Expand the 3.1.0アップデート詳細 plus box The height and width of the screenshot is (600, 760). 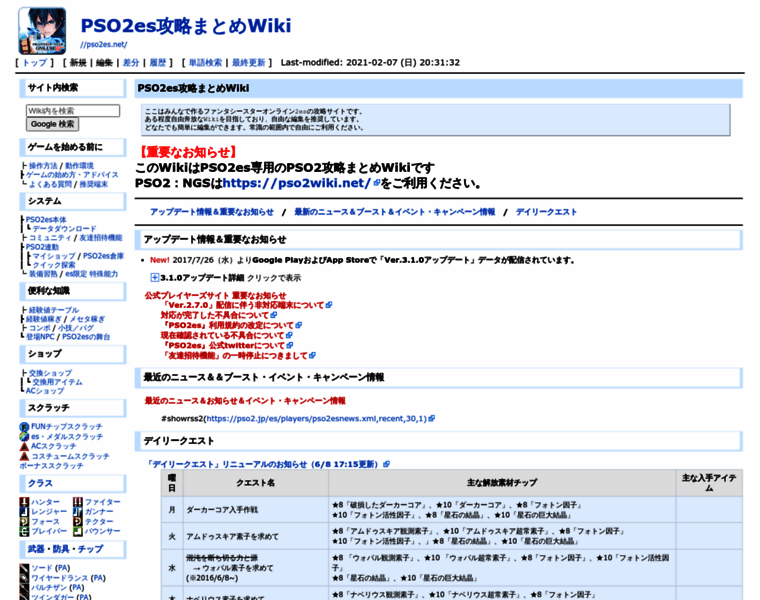[154, 278]
